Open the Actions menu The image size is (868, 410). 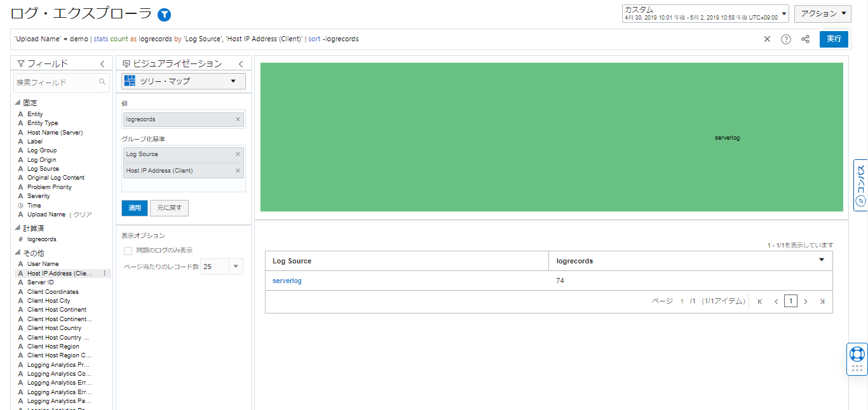click(x=822, y=13)
